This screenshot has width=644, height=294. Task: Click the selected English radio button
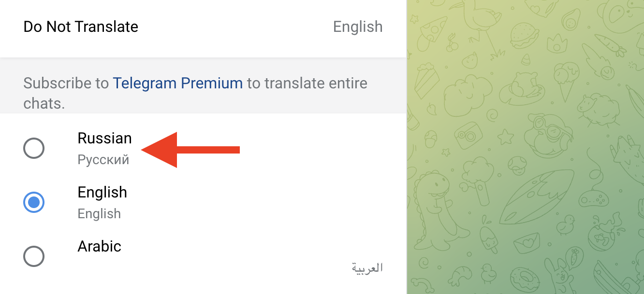click(x=34, y=202)
